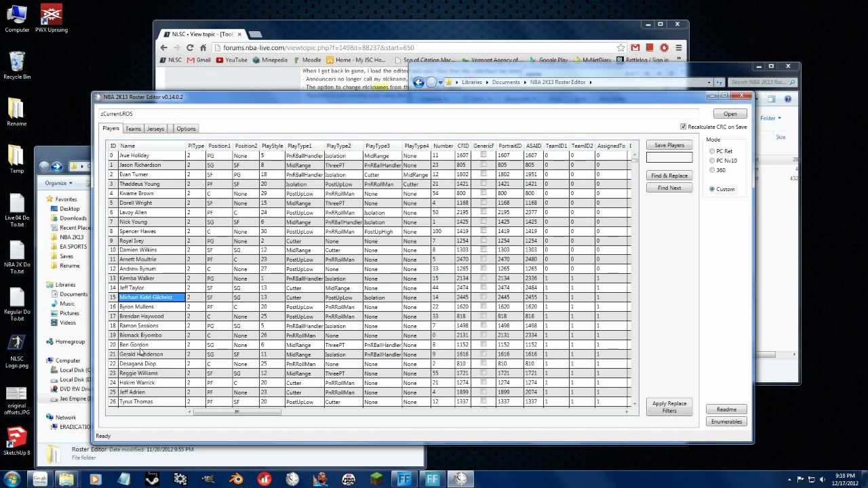868x488 pixels.
Task: Click Find & Replace button
Action: click(669, 176)
